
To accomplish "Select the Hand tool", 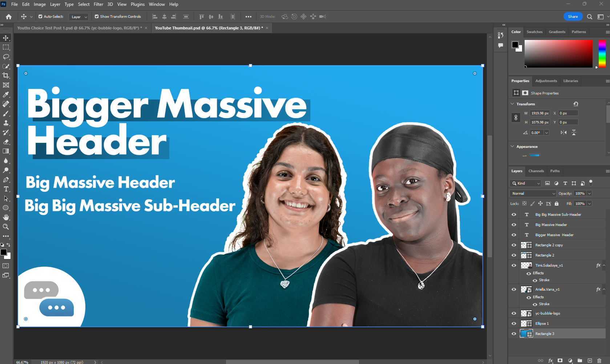I will pos(6,217).
